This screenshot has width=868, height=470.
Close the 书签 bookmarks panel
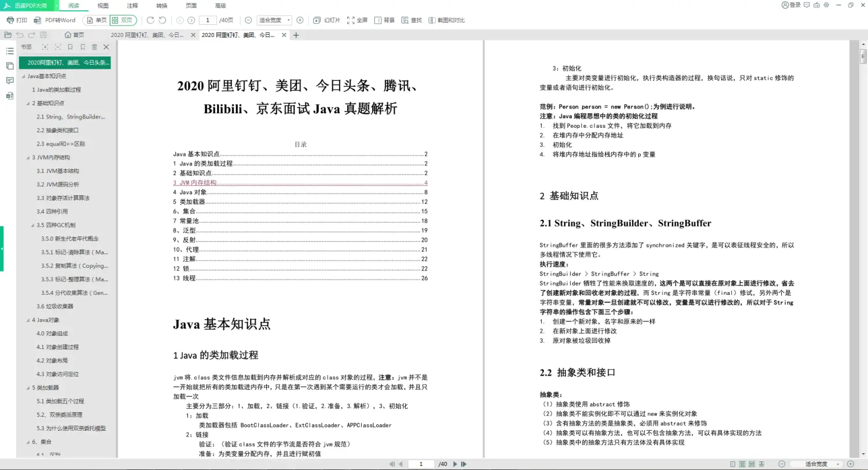click(x=106, y=47)
